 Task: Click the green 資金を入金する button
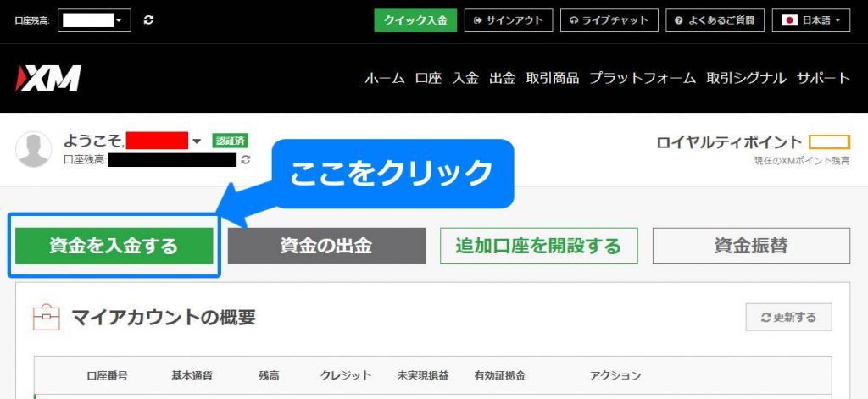(114, 246)
